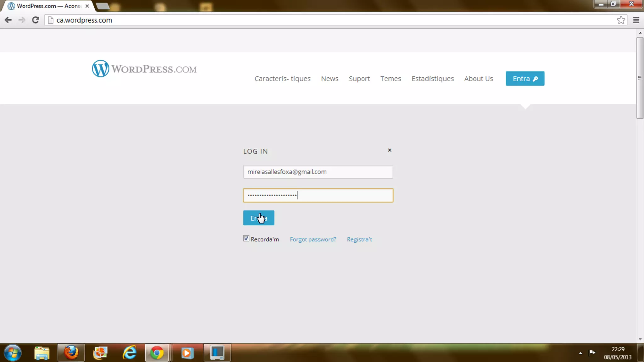This screenshot has height=362, width=644.
Task: Show hidden system tray icons
Action: (x=580, y=353)
